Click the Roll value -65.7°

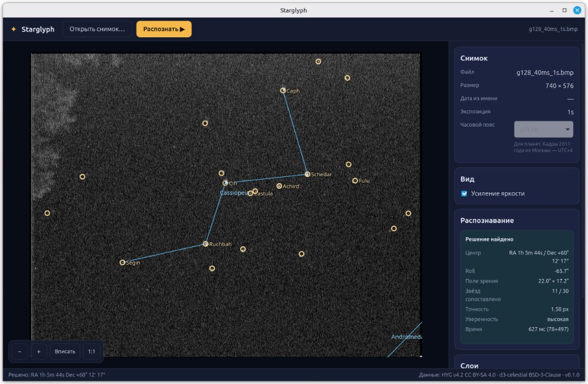coord(562,271)
